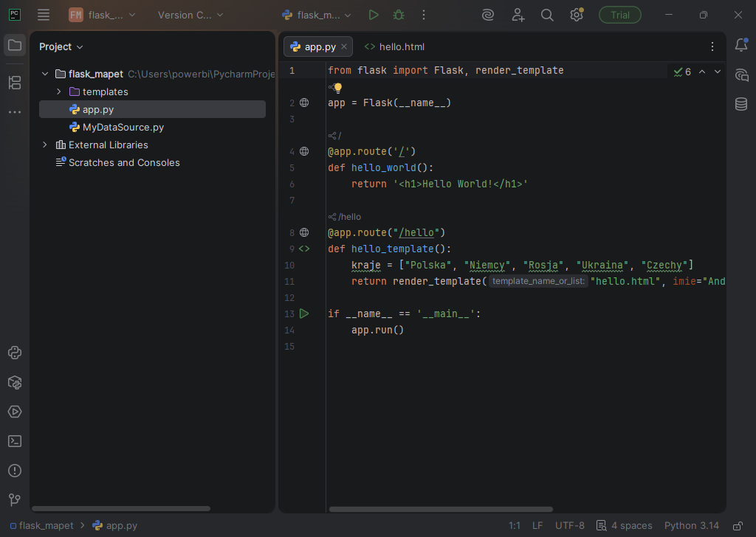Viewport: 756px width, 537px height.
Task: Toggle file read-only lock in status bar
Action: click(x=738, y=525)
